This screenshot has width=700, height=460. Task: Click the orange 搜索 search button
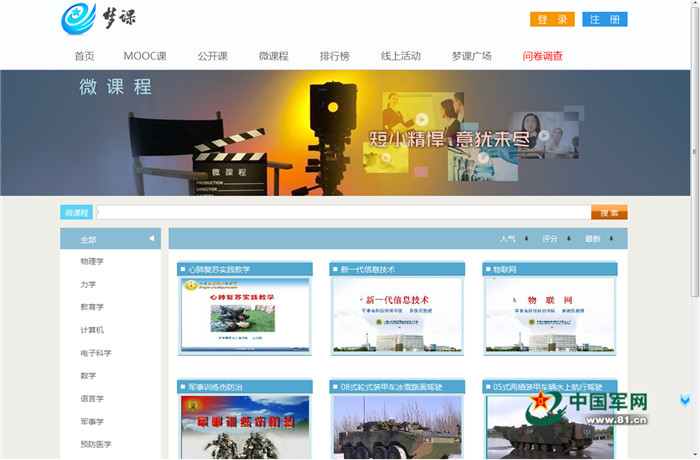pos(609,213)
